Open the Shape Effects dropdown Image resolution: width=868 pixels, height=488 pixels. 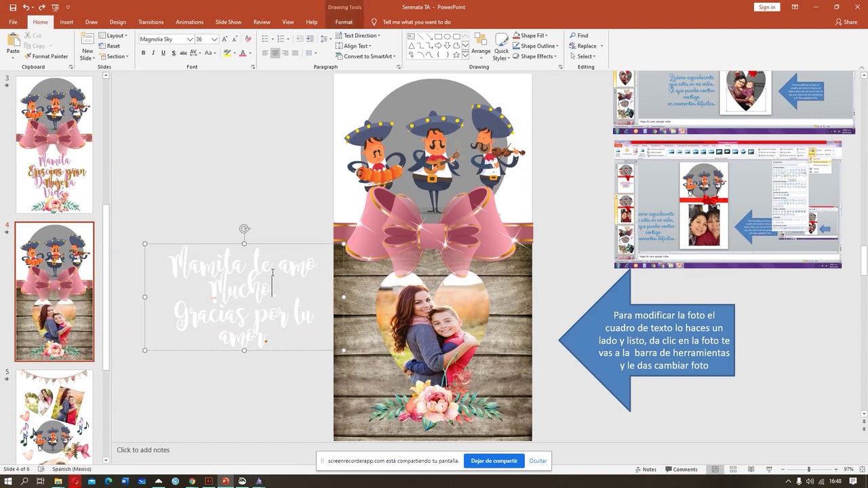[534, 56]
